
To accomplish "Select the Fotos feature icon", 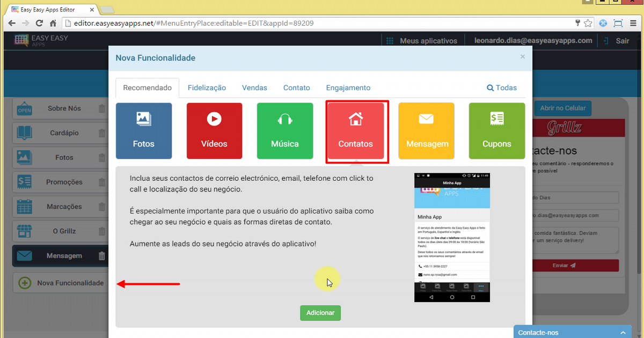I will 143,130.
